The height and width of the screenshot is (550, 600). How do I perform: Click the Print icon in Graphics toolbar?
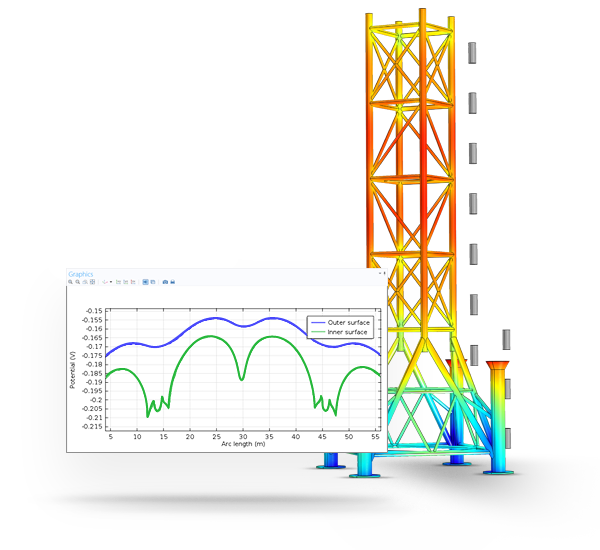(x=173, y=282)
